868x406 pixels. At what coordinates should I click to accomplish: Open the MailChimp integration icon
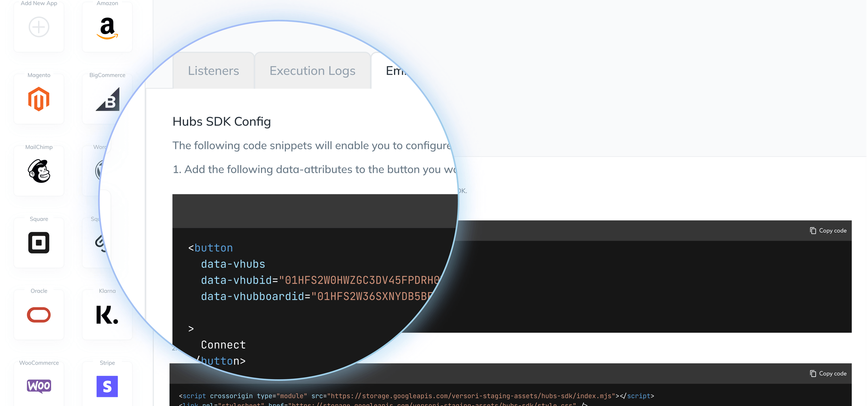[38, 172]
